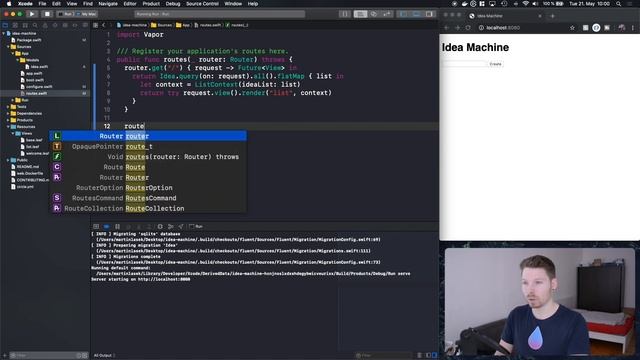Open the Debug menu
The width and height of the screenshot is (640, 360).
173,4
